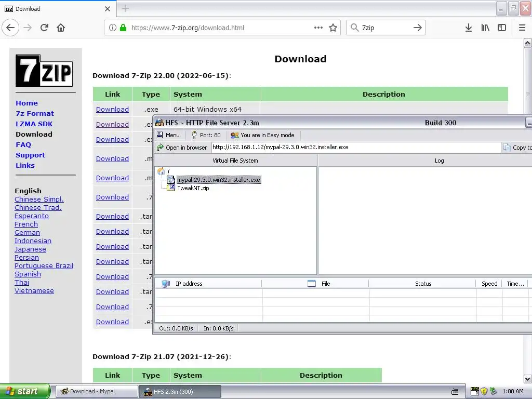Go back using the browser back arrow

pyautogui.click(x=10, y=28)
